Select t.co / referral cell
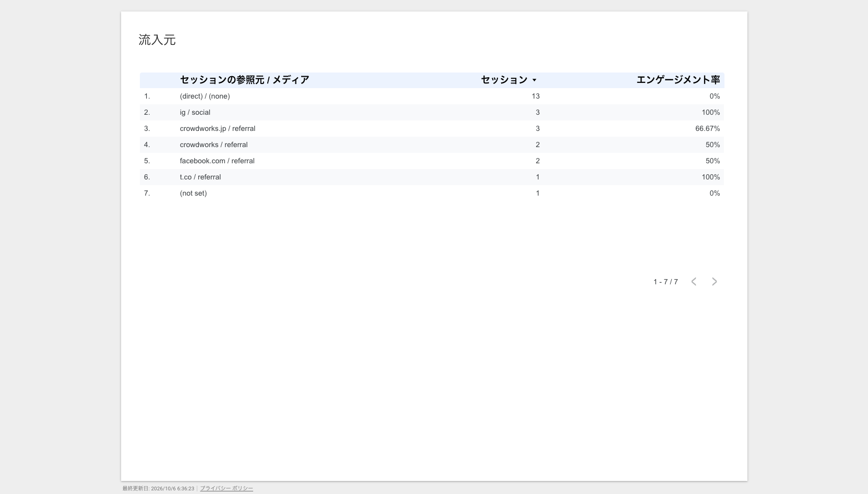868x494 pixels. [x=200, y=177]
